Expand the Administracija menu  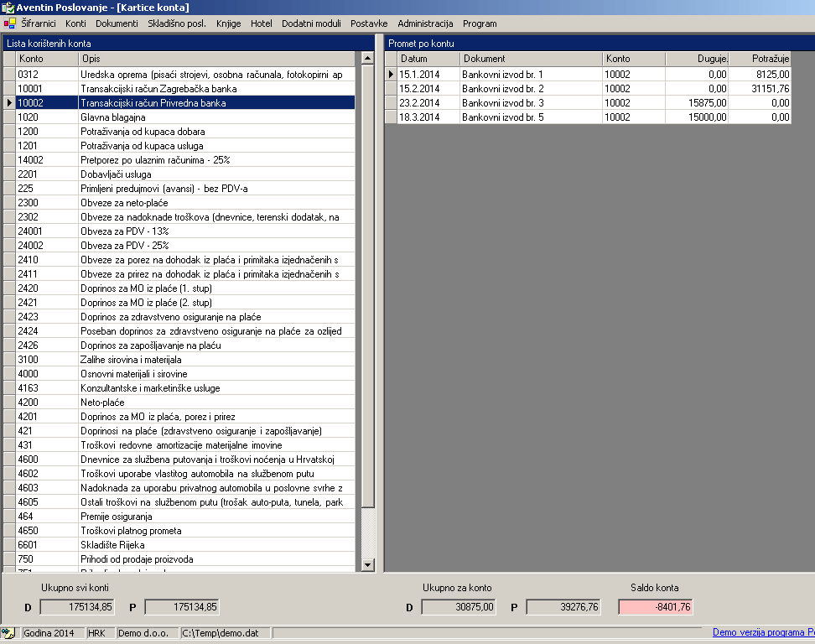click(x=425, y=23)
